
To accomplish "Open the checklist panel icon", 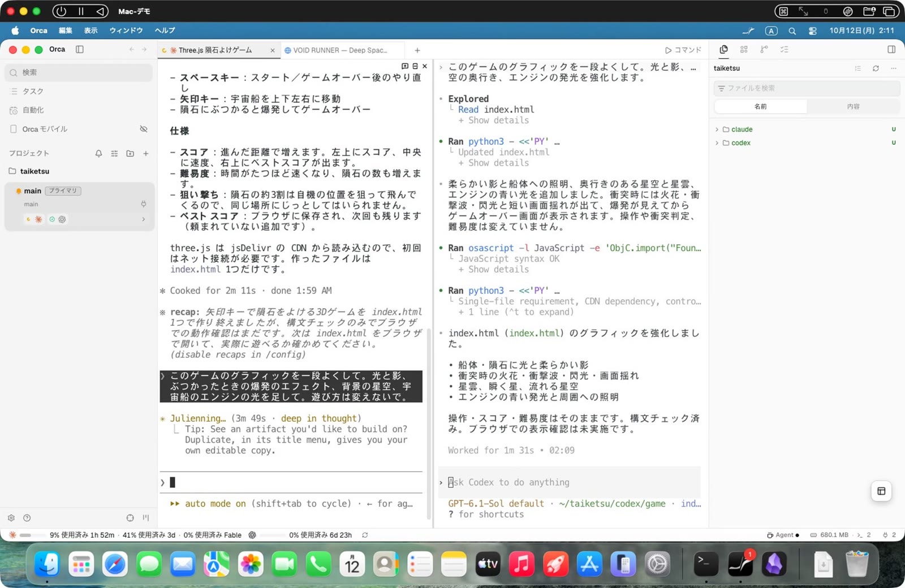I will click(x=785, y=49).
